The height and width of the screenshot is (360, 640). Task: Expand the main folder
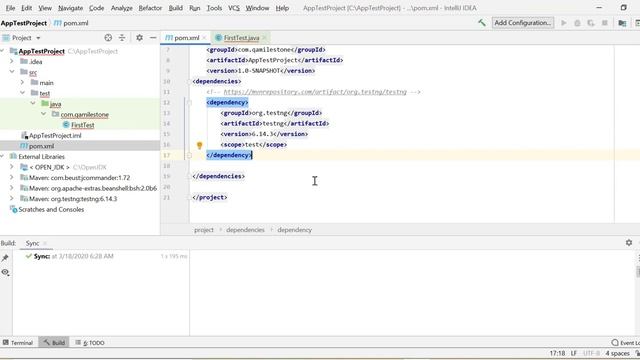(x=22, y=82)
